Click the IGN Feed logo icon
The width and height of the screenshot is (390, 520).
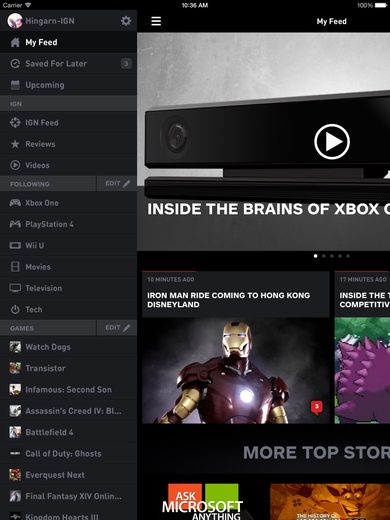click(x=15, y=123)
